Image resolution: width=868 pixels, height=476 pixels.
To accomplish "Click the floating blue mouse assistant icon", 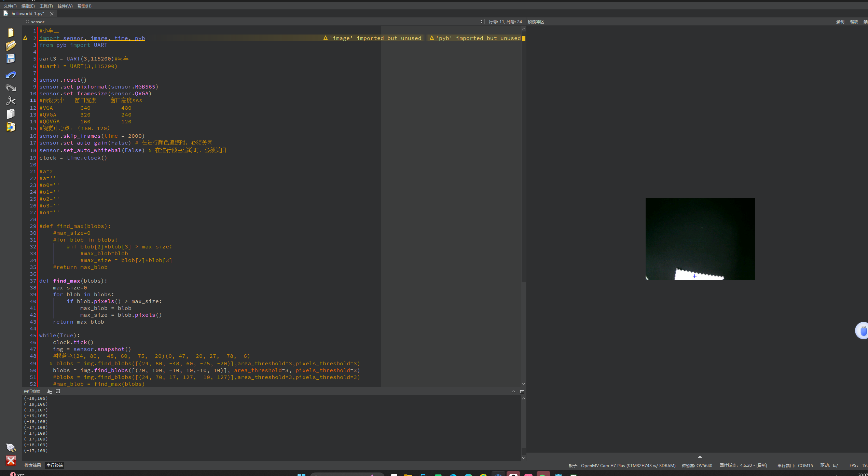I will tap(862, 330).
